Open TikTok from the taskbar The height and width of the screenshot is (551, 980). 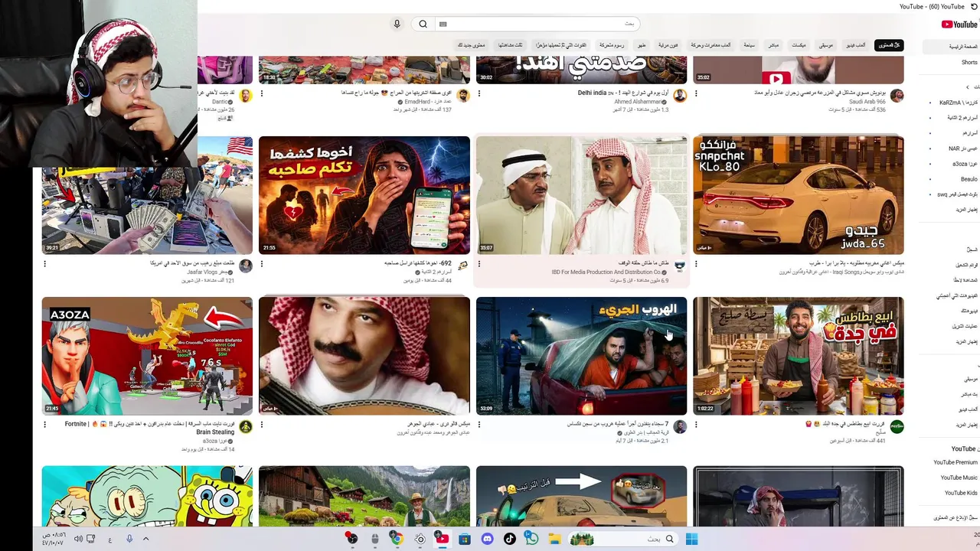coord(509,539)
